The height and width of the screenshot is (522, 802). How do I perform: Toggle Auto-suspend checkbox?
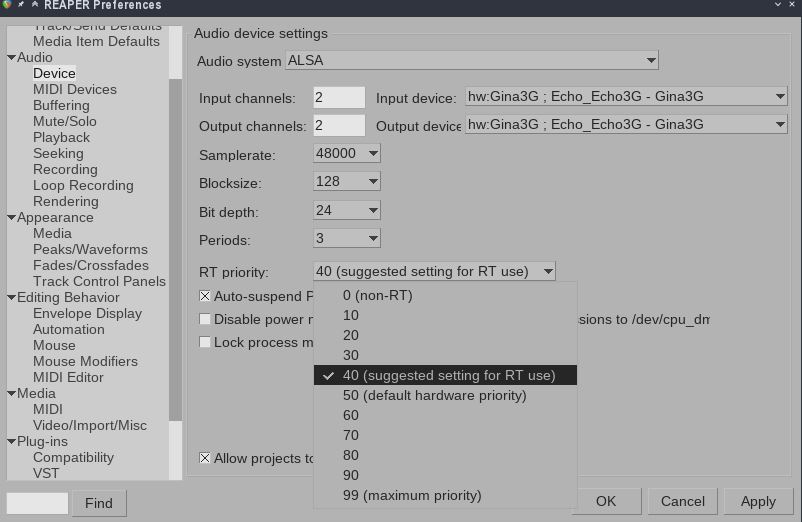(205, 296)
